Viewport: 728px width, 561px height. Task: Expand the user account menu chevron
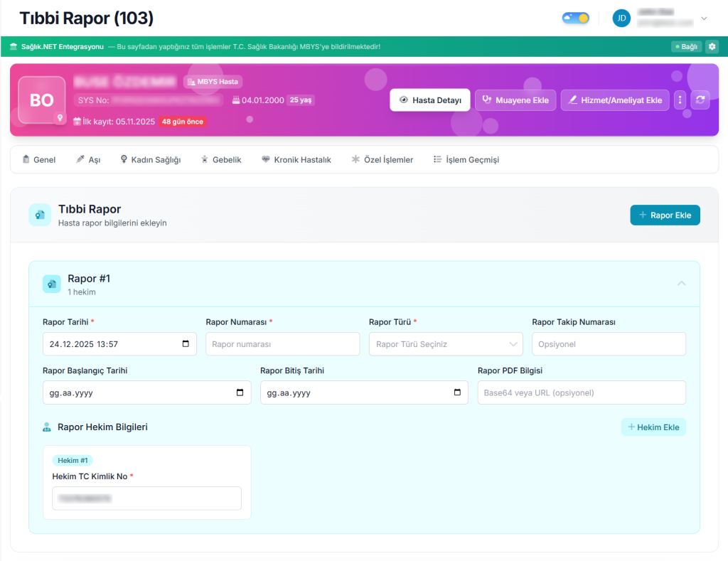point(704,18)
